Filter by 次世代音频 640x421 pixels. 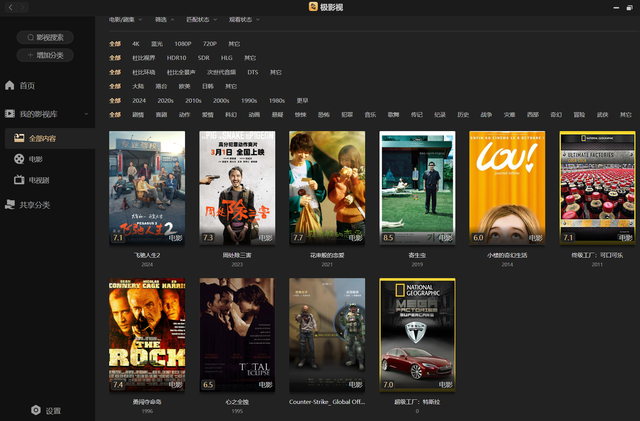(x=221, y=72)
